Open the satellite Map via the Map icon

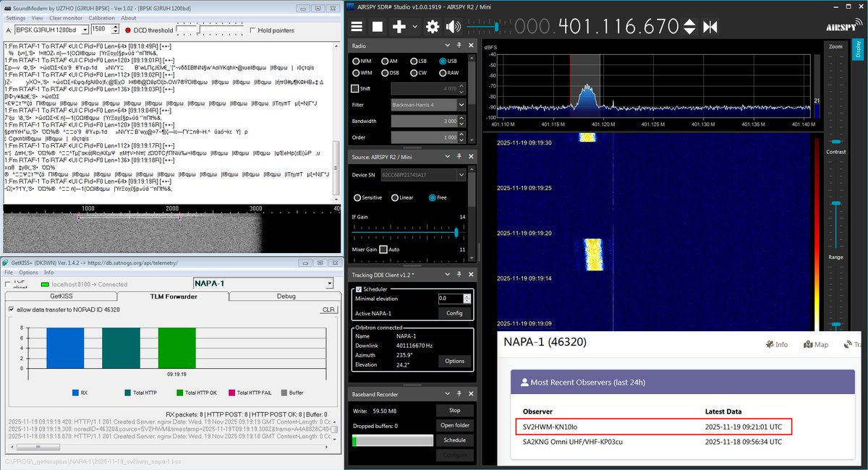[815, 344]
